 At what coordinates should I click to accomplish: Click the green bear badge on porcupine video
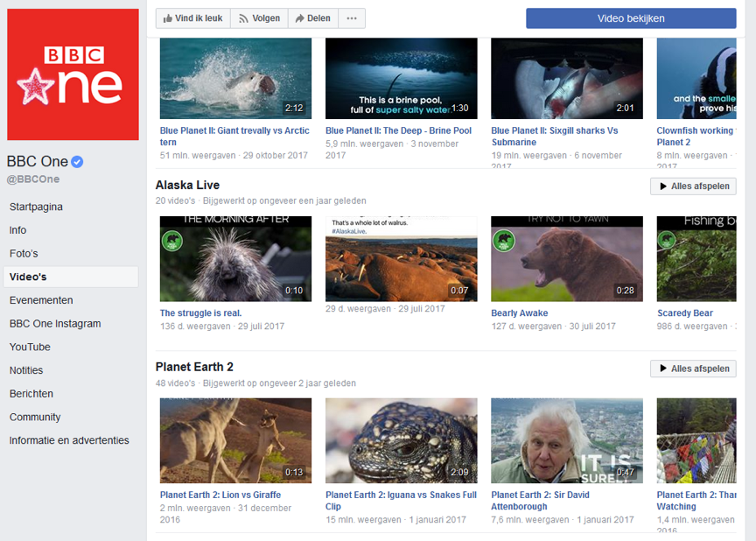172,241
